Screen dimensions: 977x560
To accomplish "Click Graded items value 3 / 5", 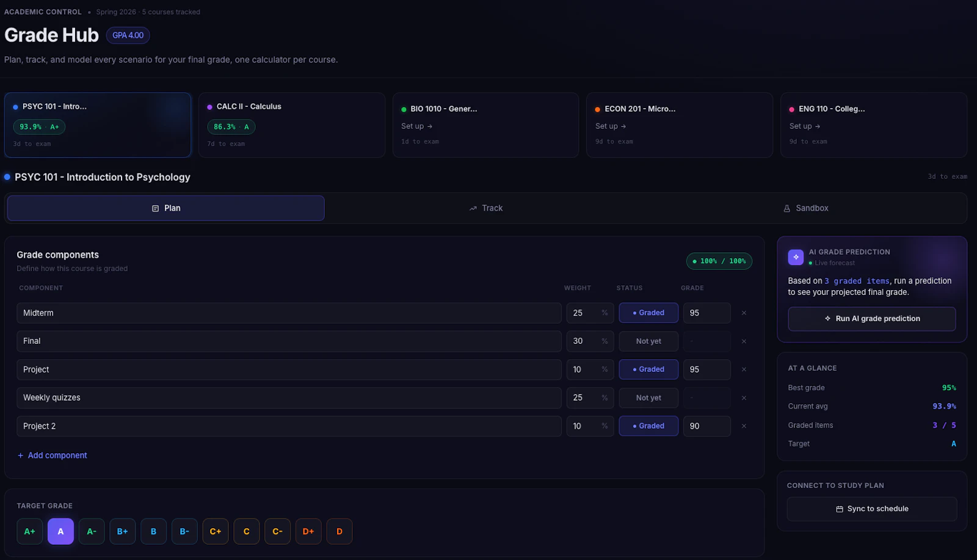I will point(944,426).
